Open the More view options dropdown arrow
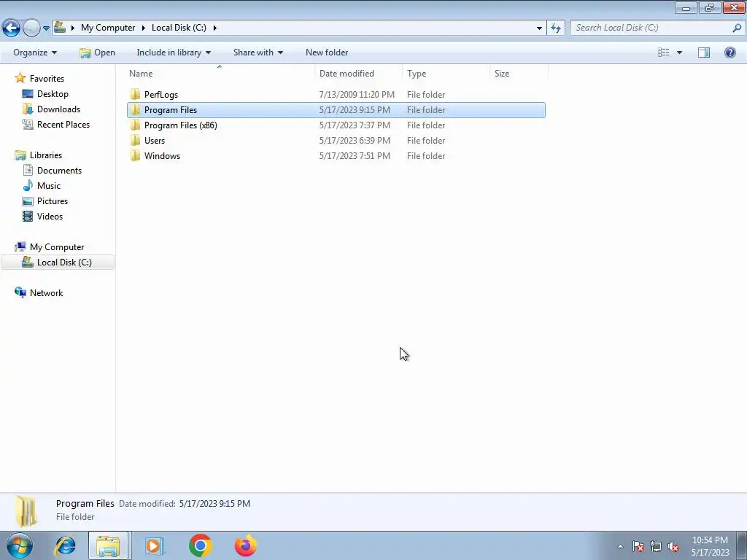Viewport: 747px width, 560px height. (679, 52)
